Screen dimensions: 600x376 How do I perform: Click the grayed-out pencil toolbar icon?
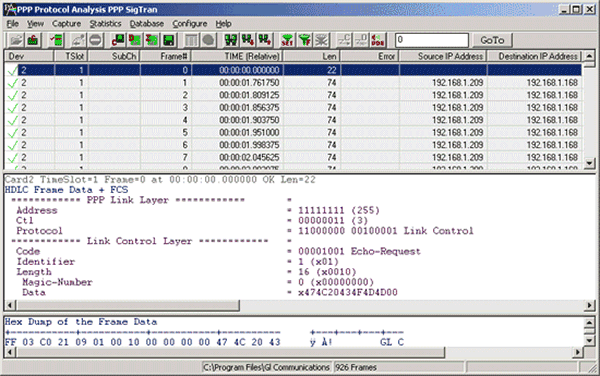click(x=78, y=40)
